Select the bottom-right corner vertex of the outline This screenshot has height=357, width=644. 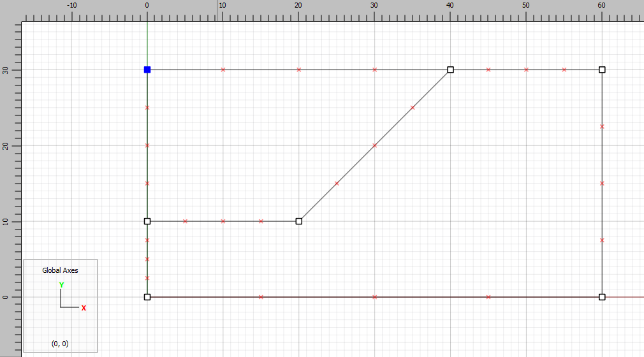coord(602,297)
